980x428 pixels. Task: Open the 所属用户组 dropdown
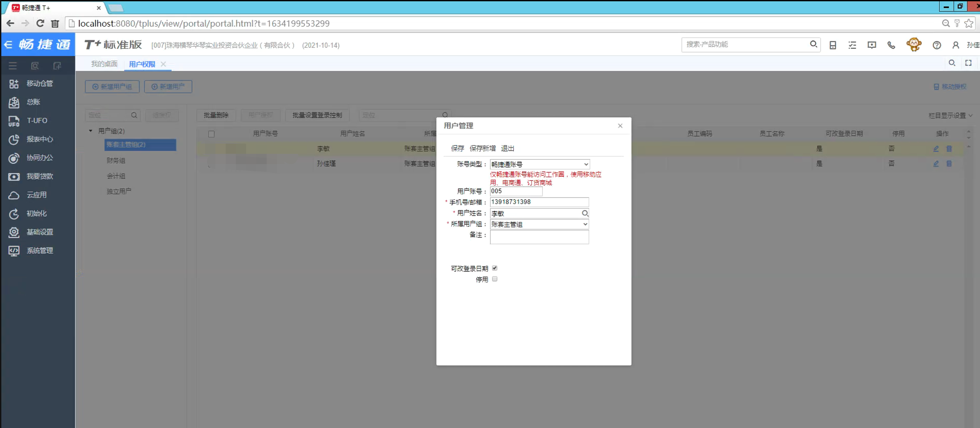(x=539, y=224)
